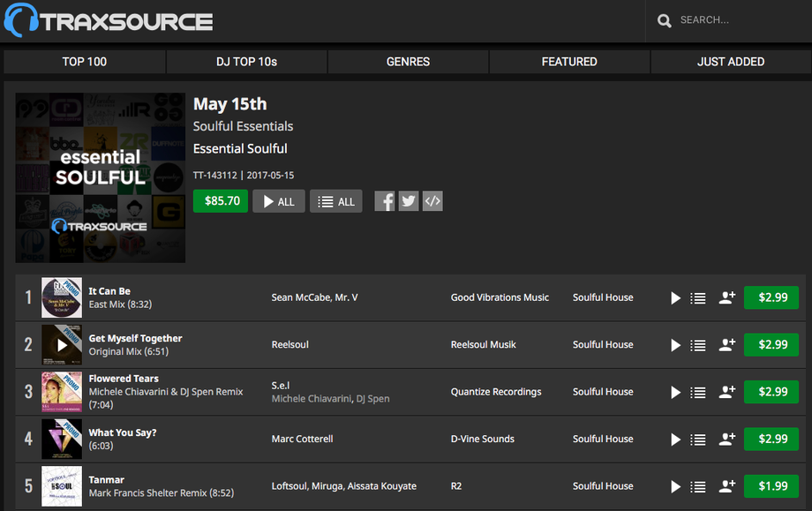Open the Soulful Essentials link
The image size is (812, 511).
tap(243, 126)
